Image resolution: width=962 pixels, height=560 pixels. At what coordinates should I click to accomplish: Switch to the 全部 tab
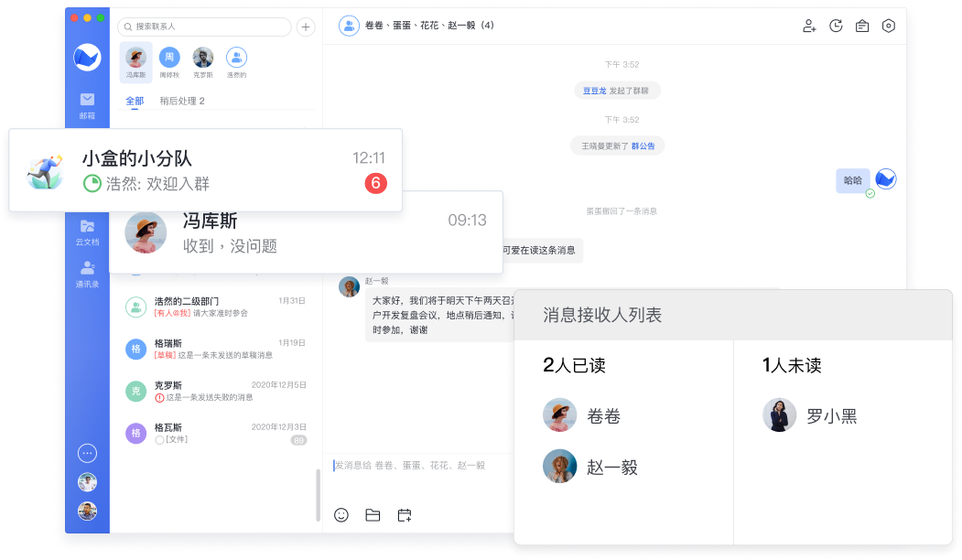coord(135,101)
